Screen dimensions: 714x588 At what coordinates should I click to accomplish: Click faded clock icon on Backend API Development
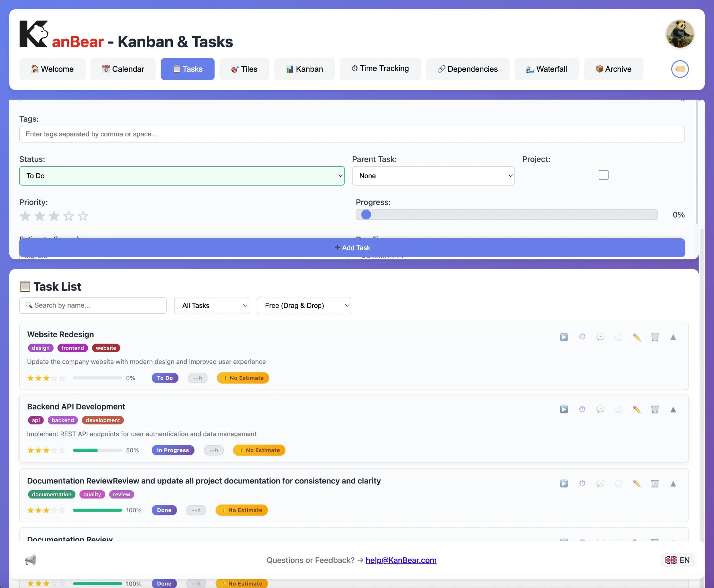pyautogui.click(x=618, y=409)
